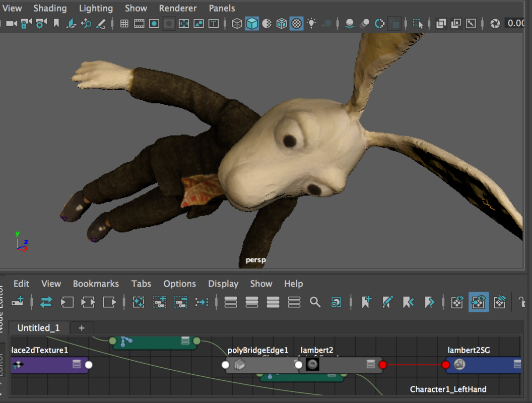Click the lambert2 material swatch thumbnail
The image size is (532, 403).
(x=312, y=364)
